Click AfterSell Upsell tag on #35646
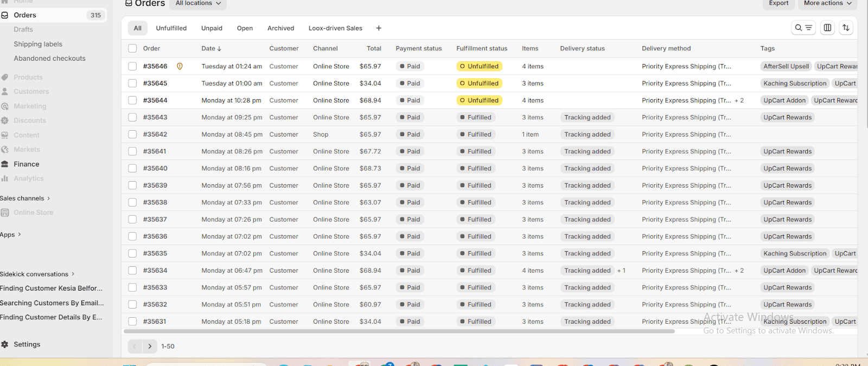 (x=786, y=66)
